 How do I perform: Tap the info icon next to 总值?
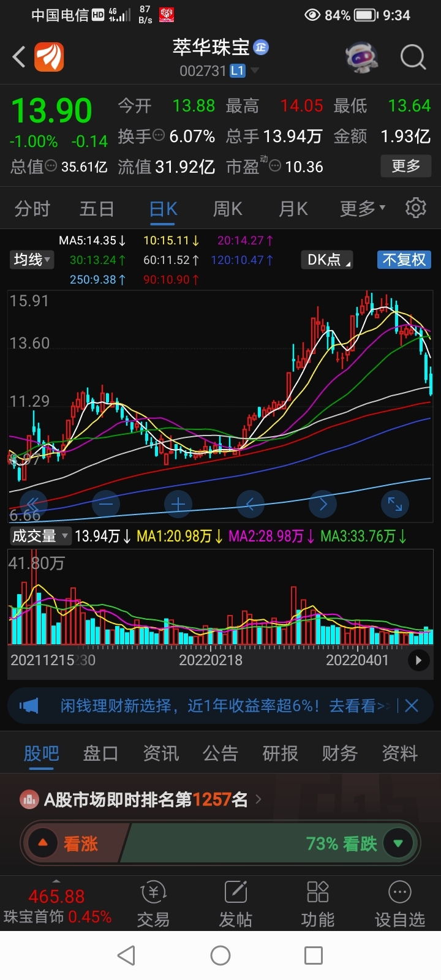coord(51,166)
